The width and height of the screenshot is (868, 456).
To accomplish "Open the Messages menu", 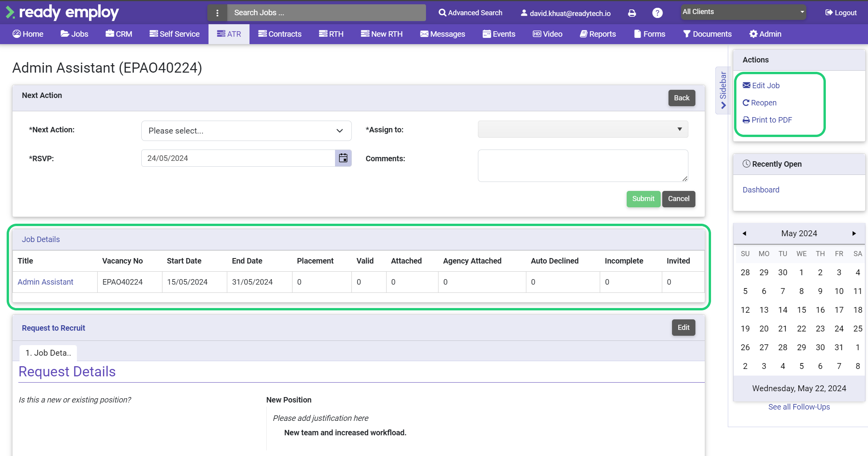I will (x=443, y=34).
